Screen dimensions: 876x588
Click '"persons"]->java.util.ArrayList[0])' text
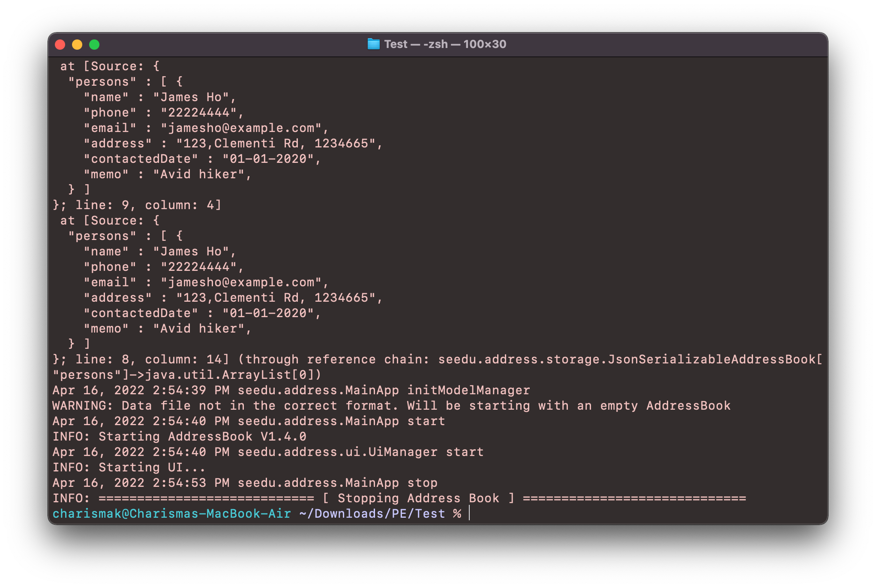click(x=186, y=375)
